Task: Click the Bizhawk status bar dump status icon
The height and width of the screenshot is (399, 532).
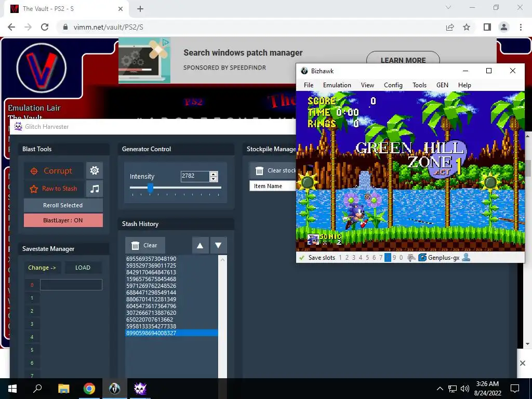Action: [411, 258]
